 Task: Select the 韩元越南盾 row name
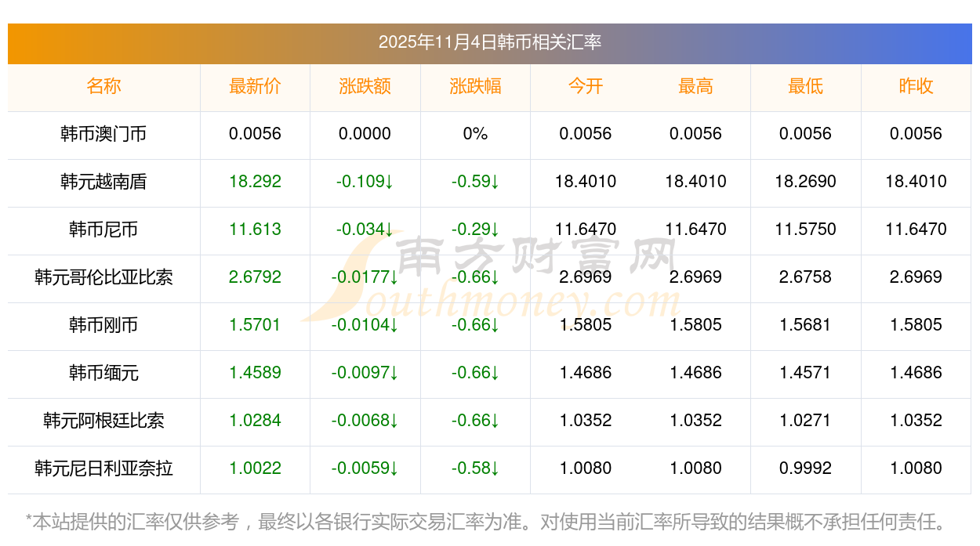[103, 182]
